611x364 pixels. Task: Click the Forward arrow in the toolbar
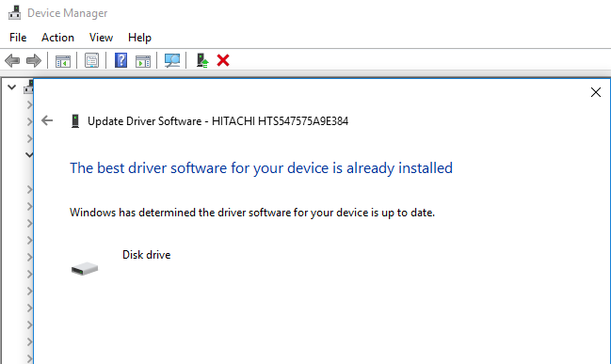pyautogui.click(x=34, y=61)
